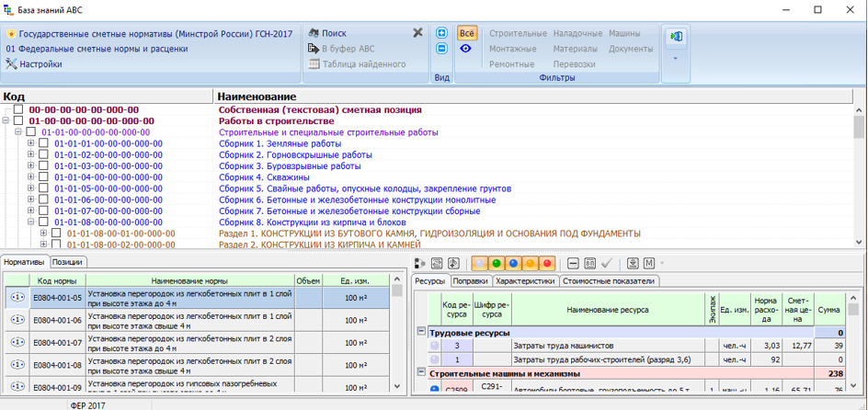
Task: Open dropdown arrow below the exit icon
Action: pos(676,58)
